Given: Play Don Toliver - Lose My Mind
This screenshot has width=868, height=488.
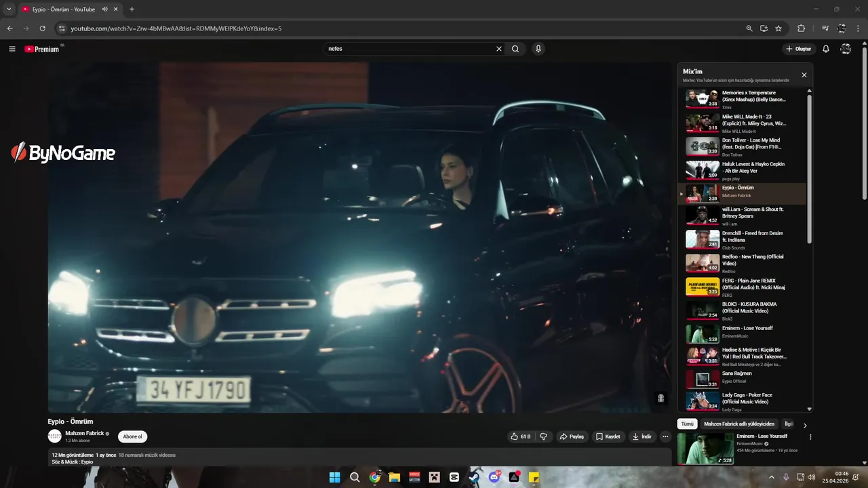Looking at the screenshot, I should click(x=743, y=147).
